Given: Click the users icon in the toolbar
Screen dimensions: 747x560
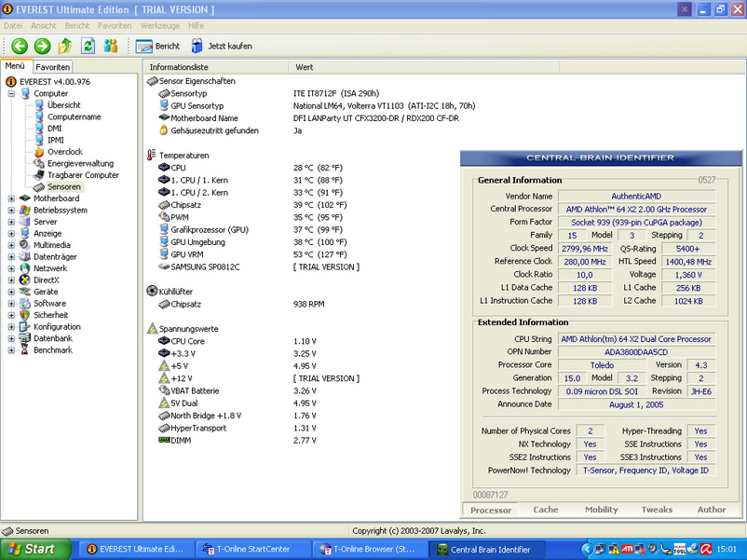Looking at the screenshot, I should pyautogui.click(x=111, y=47).
